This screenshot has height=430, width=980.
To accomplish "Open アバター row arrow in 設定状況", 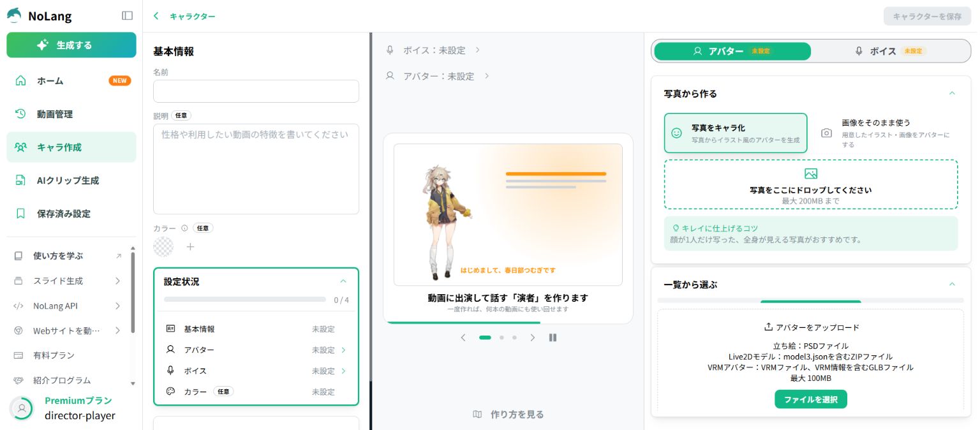I will click(344, 350).
